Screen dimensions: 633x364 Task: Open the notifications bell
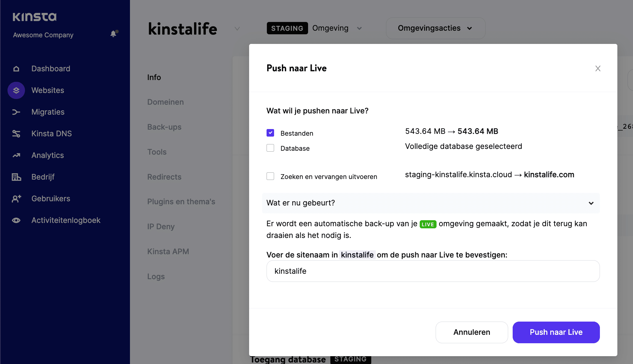114,33
